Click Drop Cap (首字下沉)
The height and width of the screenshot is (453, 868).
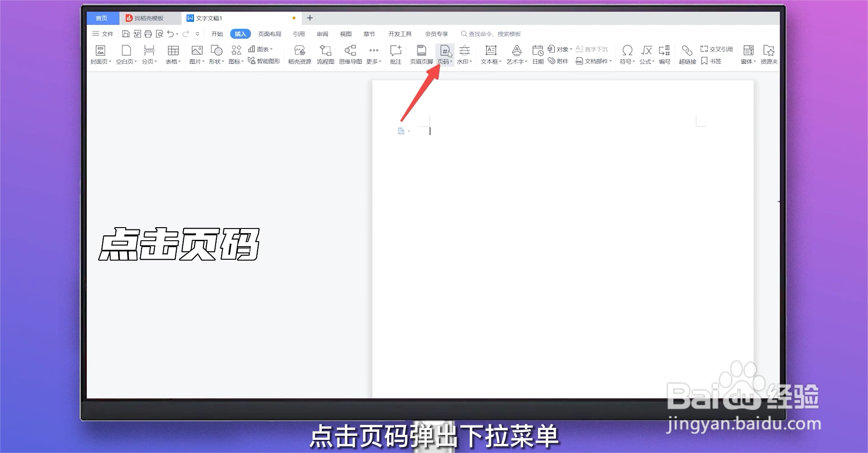[x=592, y=49]
